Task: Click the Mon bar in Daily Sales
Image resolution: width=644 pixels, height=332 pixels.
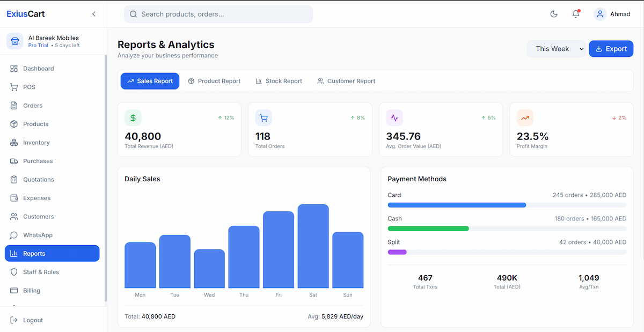Action: pos(140,265)
